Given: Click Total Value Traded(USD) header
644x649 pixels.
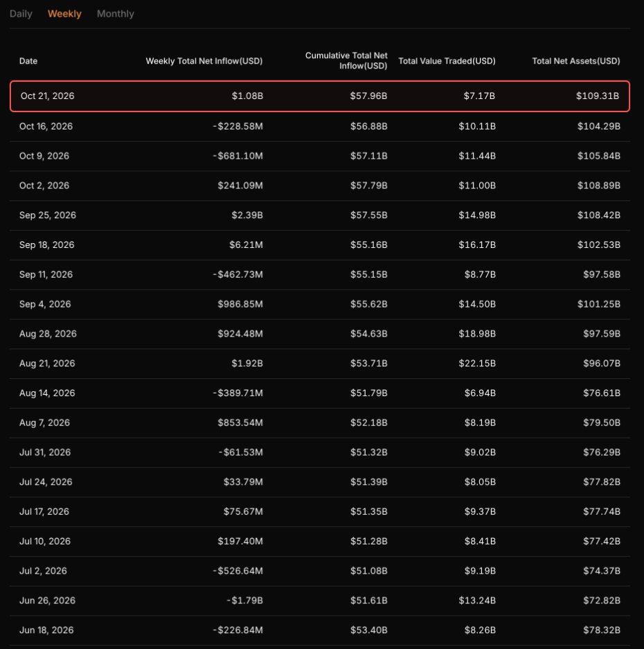Looking at the screenshot, I should pyautogui.click(x=447, y=61).
